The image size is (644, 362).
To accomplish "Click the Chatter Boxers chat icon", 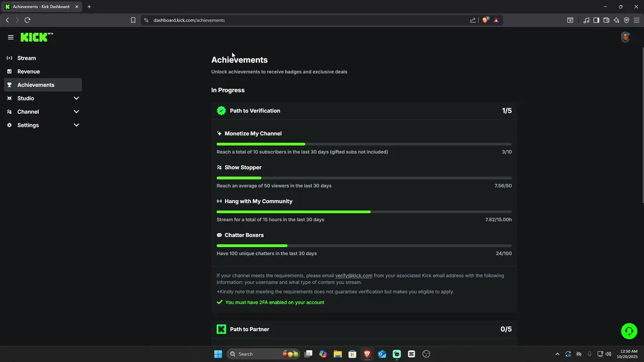I will [219, 235].
